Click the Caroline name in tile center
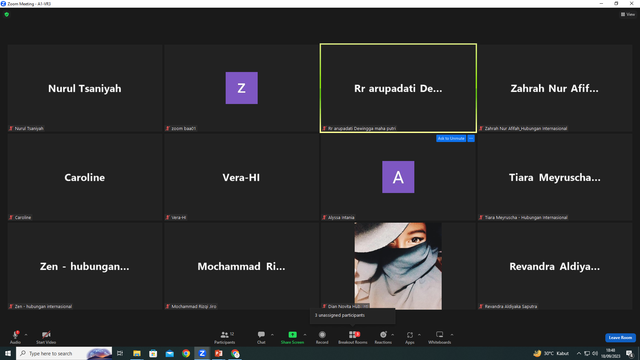 click(84, 178)
